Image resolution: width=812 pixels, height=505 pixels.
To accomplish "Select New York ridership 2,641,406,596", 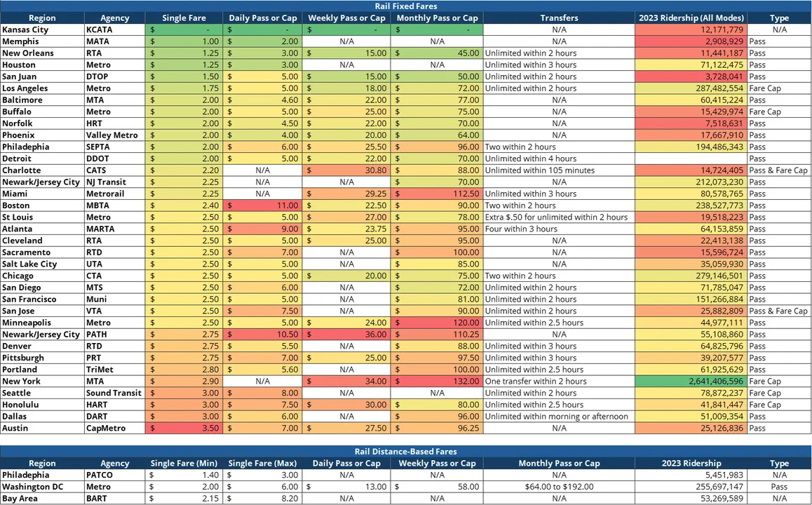I will coord(691,382).
